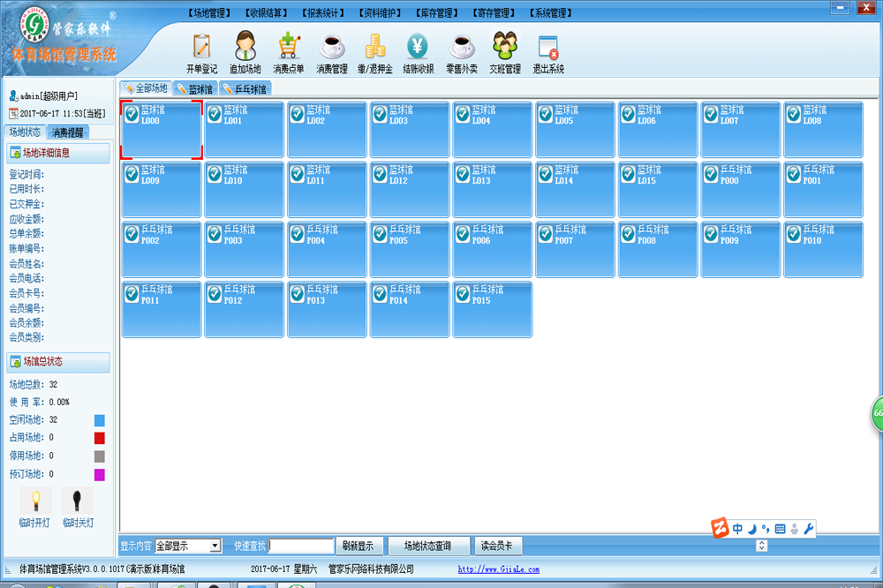Screen dimensions: 883x588
Task: Open the 【资料维护】 menu
Action: (380, 13)
